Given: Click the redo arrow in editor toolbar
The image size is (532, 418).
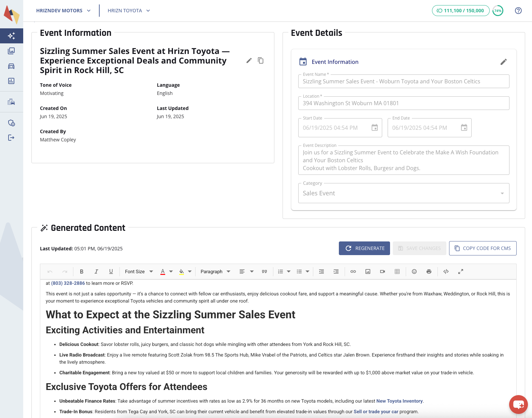Looking at the screenshot, I should [65, 271].
